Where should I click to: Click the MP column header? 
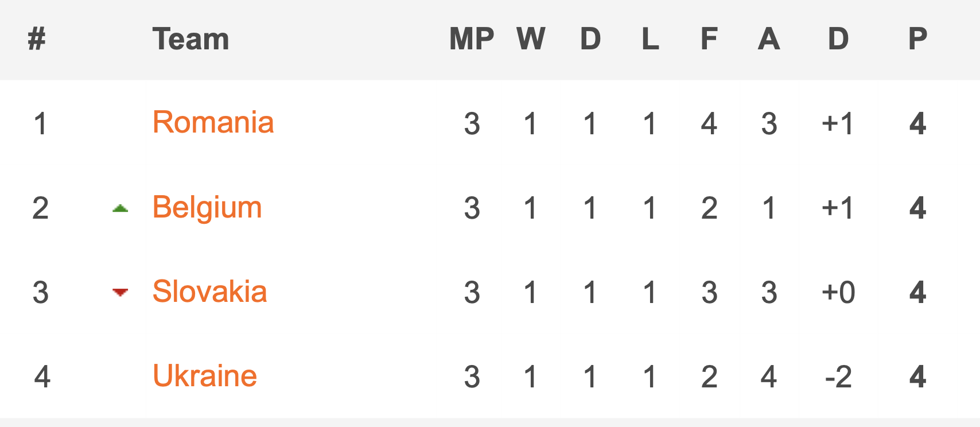tap(472, 39)
